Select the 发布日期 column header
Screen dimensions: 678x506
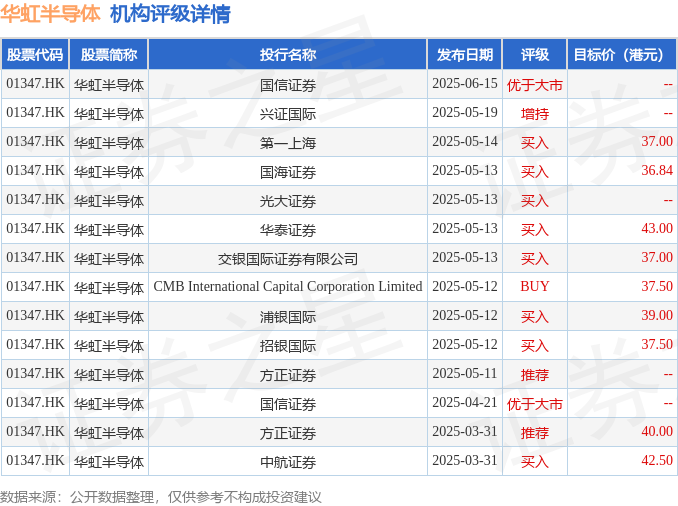click(x=465, y=54)
